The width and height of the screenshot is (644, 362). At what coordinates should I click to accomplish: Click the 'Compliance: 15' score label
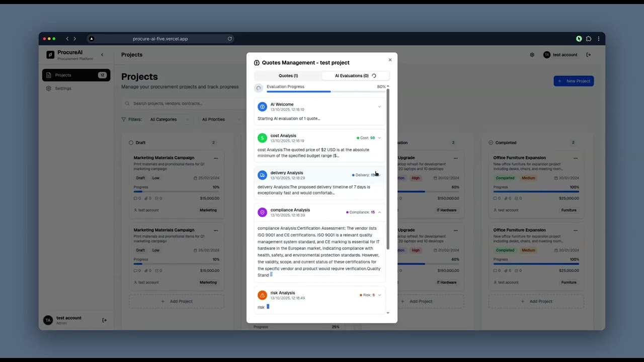pos(360,212)
